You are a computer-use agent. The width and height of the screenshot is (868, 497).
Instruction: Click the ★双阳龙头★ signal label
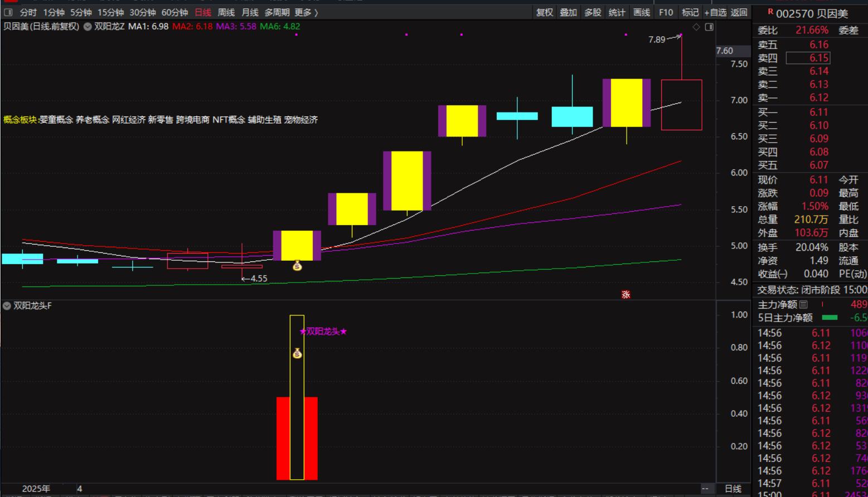point(323,332)
